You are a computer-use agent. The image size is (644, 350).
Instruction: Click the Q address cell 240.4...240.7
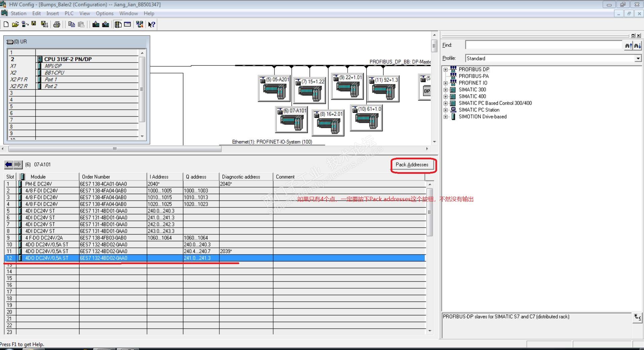(201, 251)
